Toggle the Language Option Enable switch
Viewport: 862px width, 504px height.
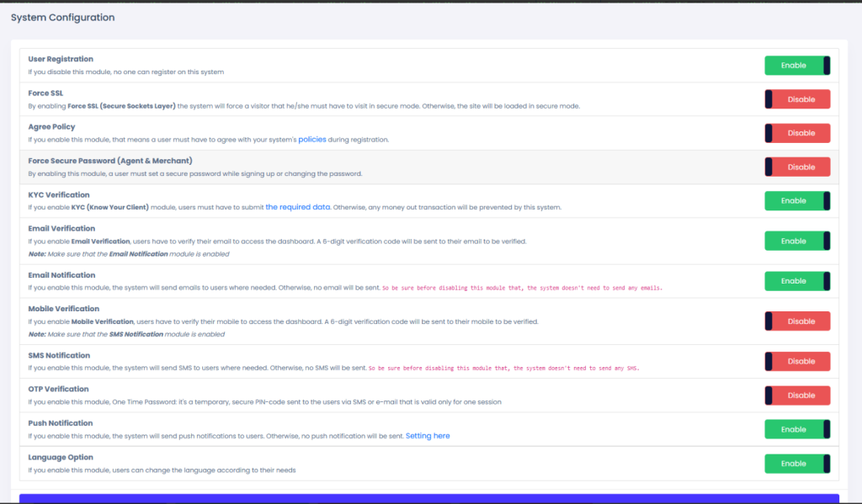(797, 464)
